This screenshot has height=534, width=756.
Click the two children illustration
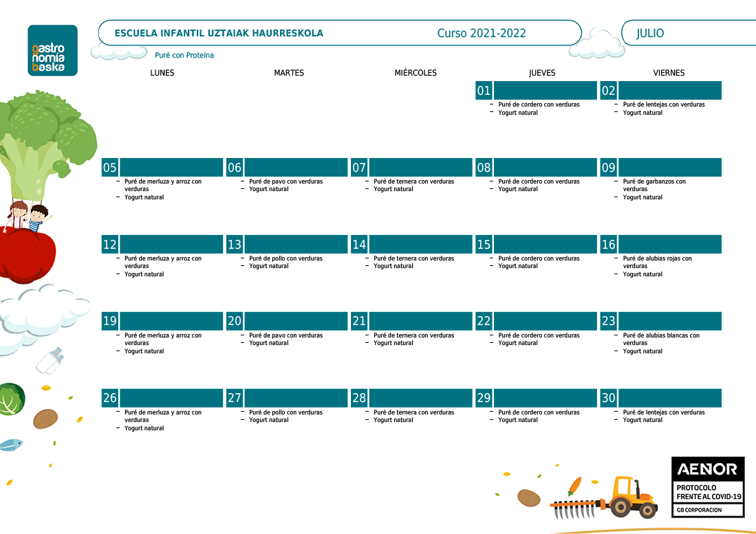click(x=29, y=217)
